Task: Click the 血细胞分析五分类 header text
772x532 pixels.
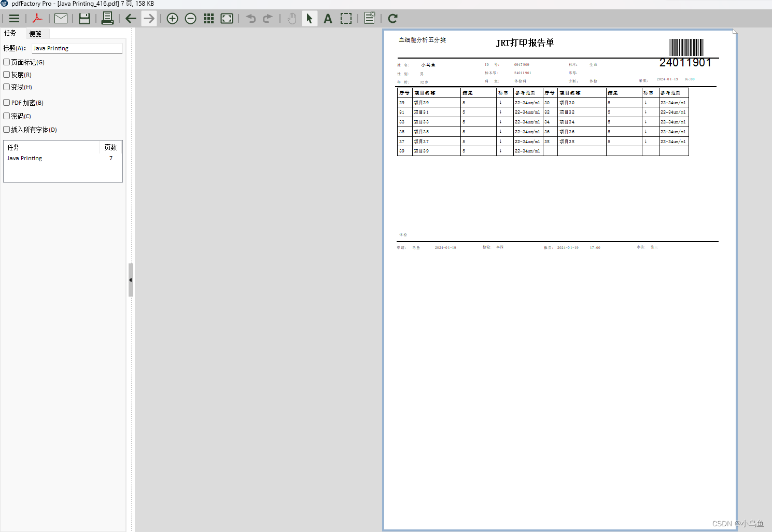Action: pyautogui.click(x=422, y=40)
